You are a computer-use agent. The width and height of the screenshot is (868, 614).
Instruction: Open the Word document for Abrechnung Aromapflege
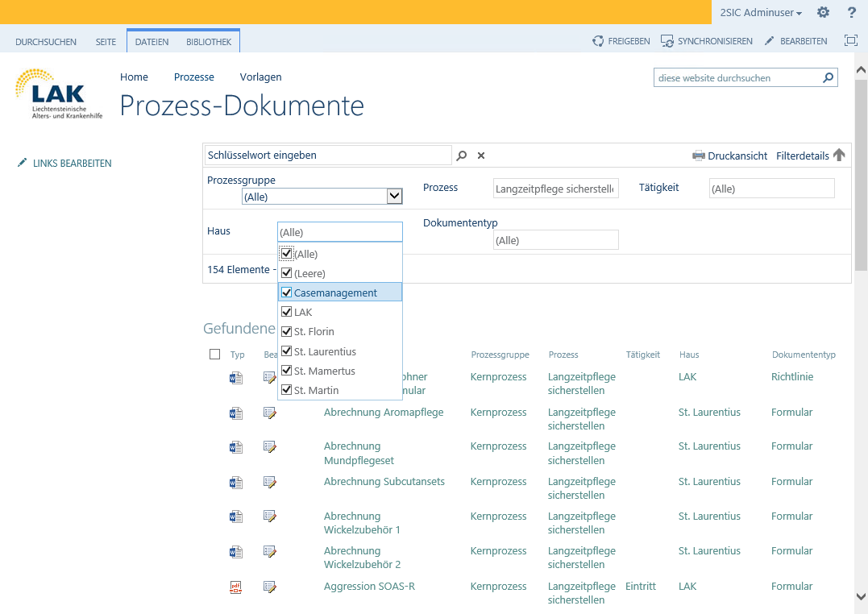[235, 413]
